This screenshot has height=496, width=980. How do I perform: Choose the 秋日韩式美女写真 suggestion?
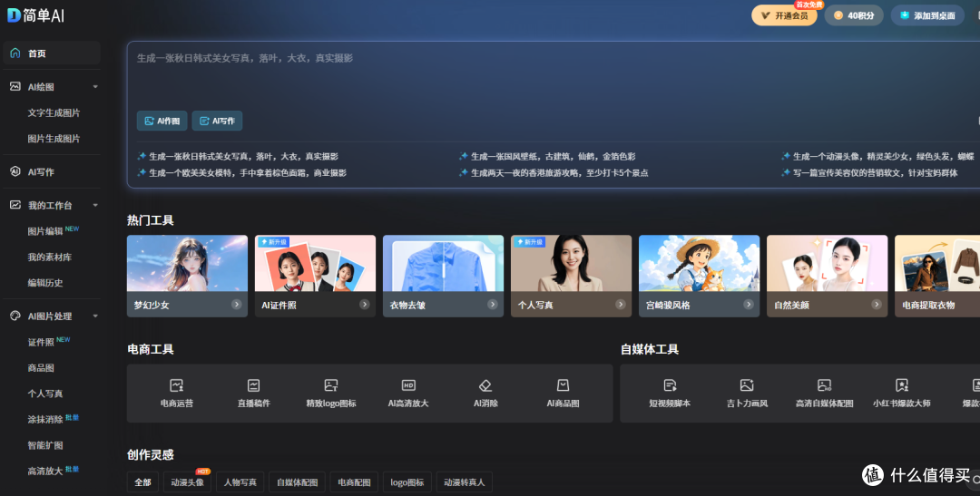pyautogui.click(x=238, y=156)
